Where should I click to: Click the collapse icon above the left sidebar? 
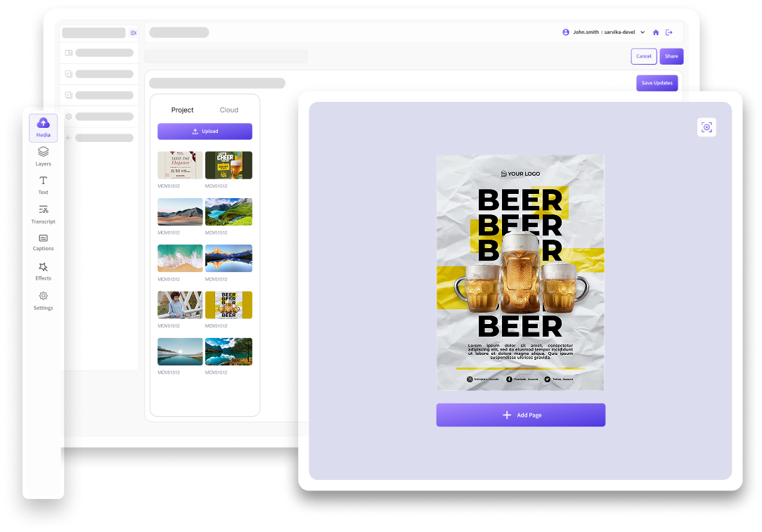134,32
